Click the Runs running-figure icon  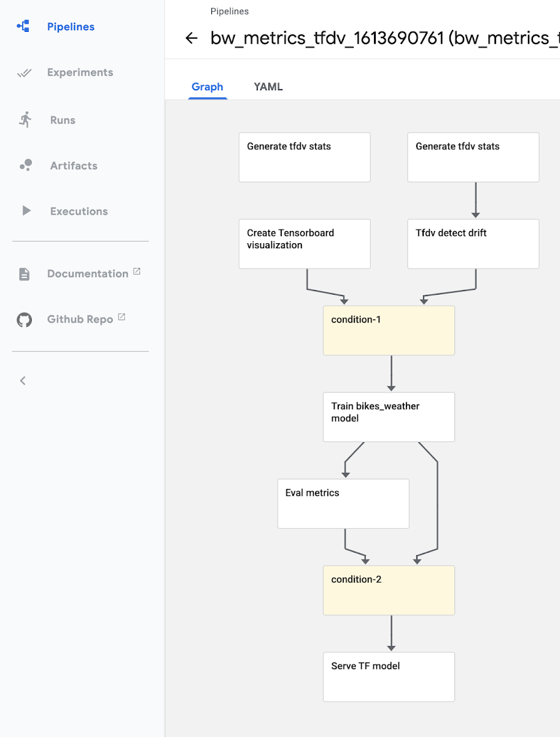pos(25,120)
